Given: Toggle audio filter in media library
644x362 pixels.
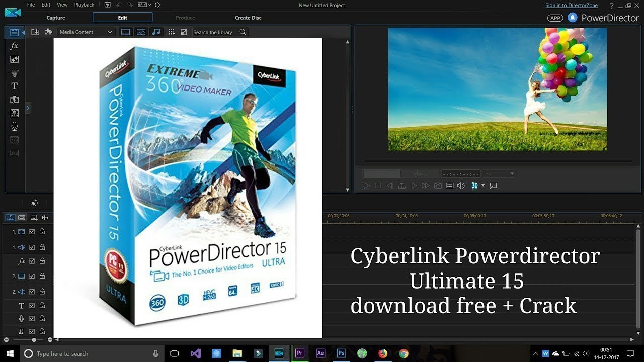Looking at the screenshot, I should [x=156, y=32].
